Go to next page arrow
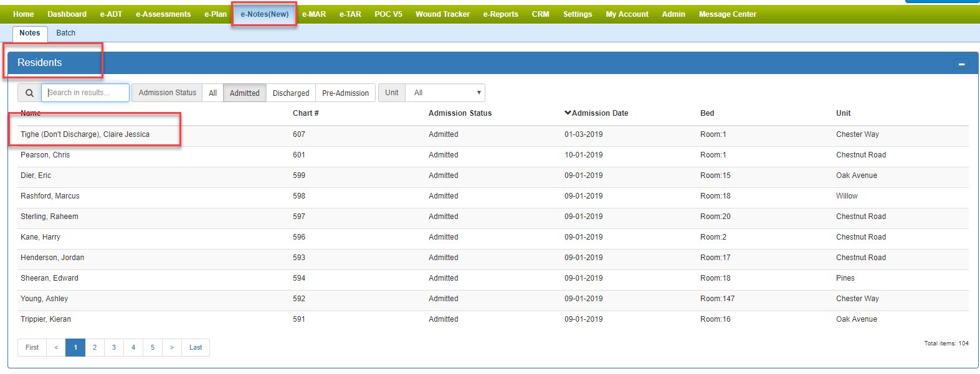This screenshot has height=374, width=980. (x=172, y=347)
